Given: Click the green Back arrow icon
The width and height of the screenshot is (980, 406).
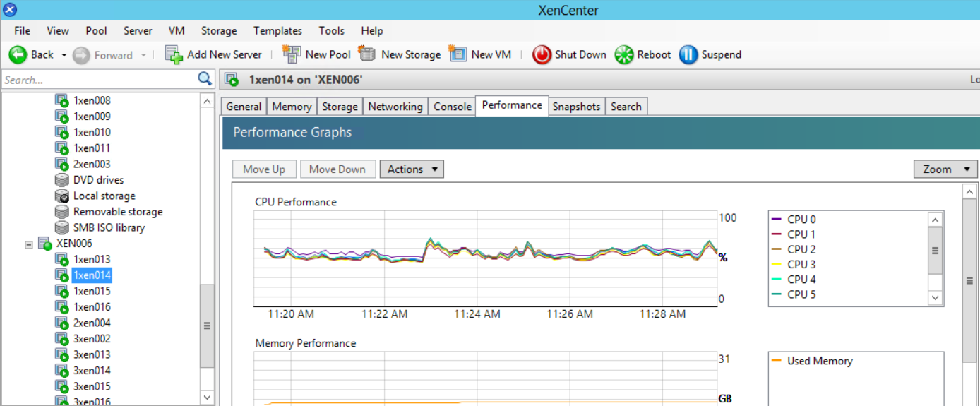Looking at the screenshot, I should point(18,55).
